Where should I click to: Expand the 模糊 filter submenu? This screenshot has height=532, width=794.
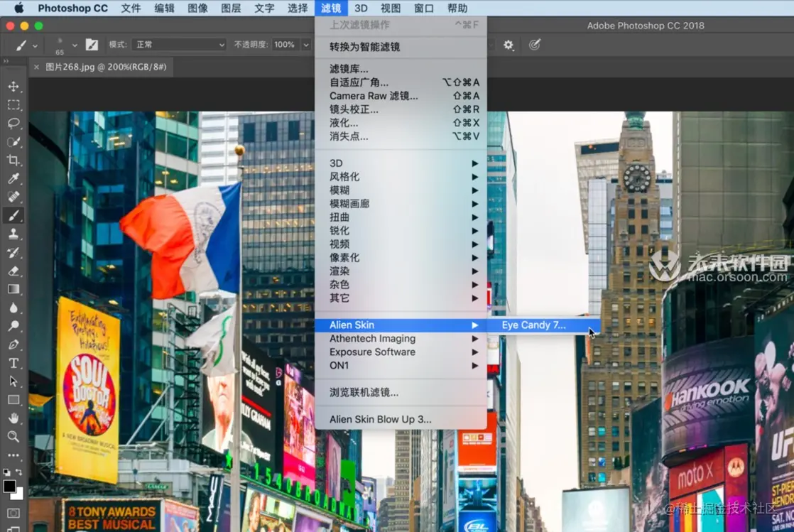click(401, 190)
